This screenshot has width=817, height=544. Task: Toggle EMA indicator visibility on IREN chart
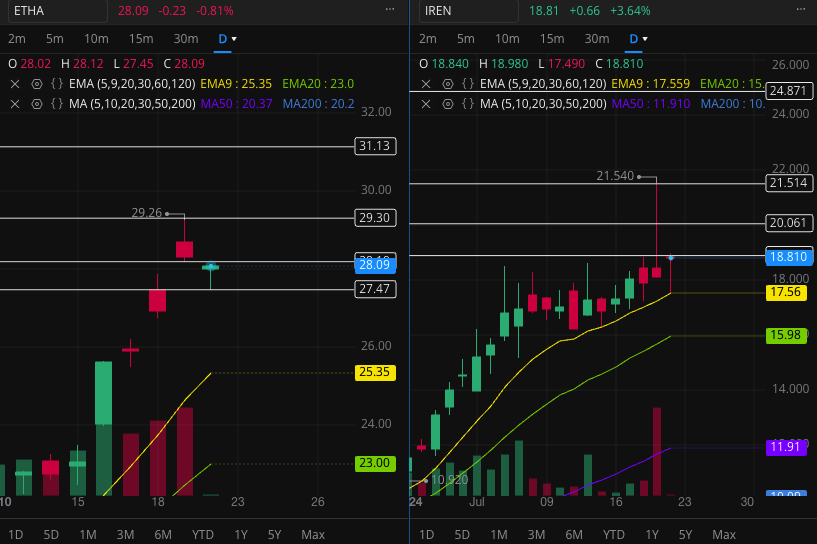[448, 84]
